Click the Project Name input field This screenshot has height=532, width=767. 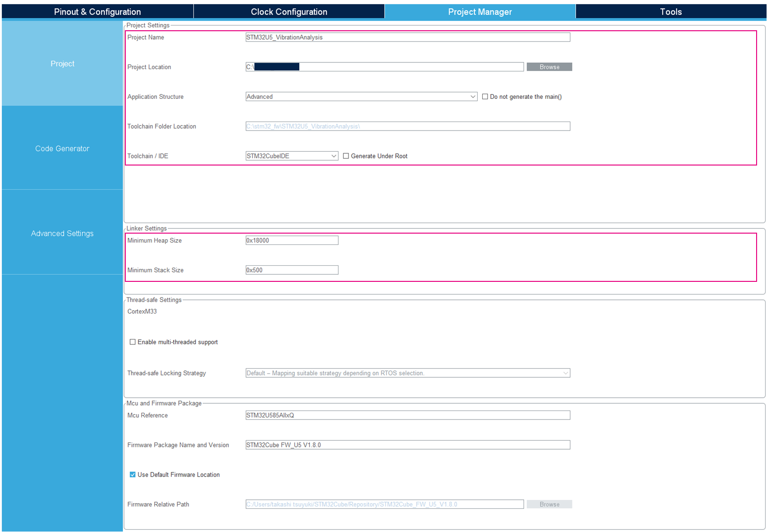(x=408, y=37)
